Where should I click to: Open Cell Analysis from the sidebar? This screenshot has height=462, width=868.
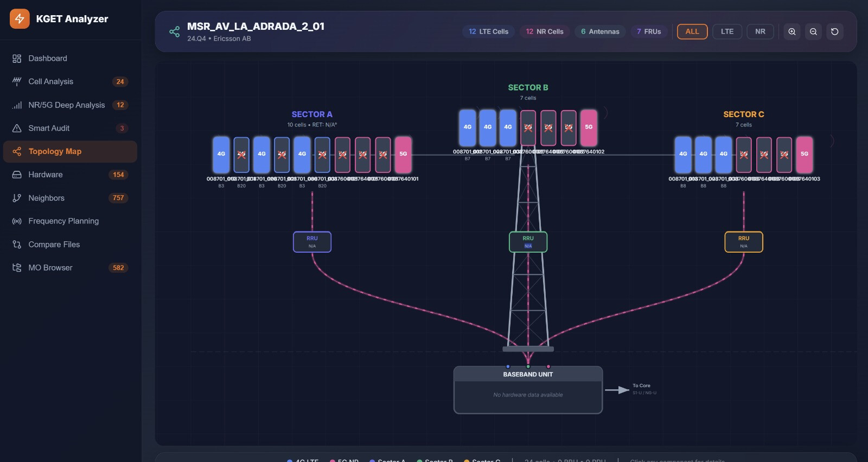click(50, 81)
